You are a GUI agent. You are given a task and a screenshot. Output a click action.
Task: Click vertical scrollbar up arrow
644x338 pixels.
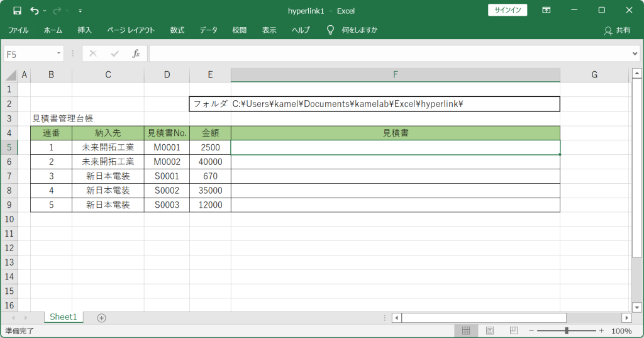[x=636, y=73]
